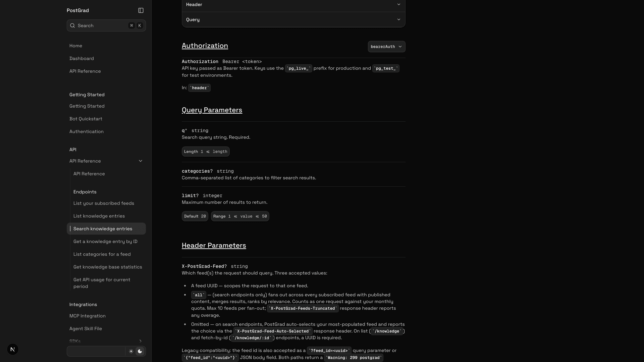This screenshot has height=362, width=644.
Task: Click the pg_test_ code snippet
Action: (x=386, y=68)
